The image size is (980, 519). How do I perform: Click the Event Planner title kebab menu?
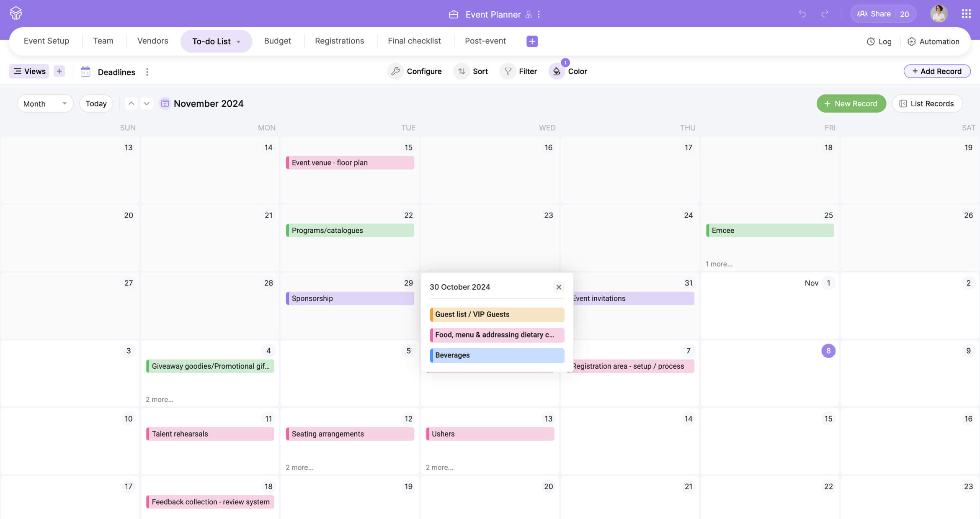(539, 14)
